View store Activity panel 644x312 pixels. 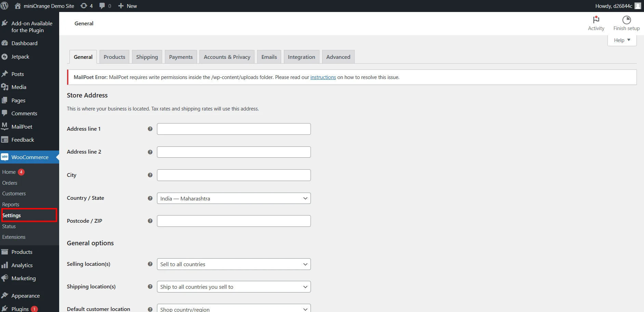point(596,23)
